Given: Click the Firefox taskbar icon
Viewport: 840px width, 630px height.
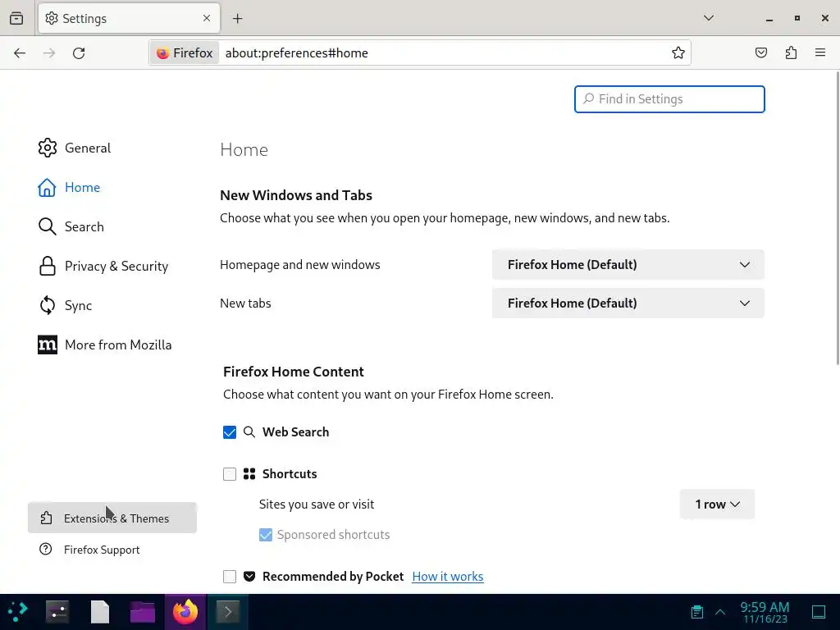Looking at the screenshot, I should pos(185,612).
